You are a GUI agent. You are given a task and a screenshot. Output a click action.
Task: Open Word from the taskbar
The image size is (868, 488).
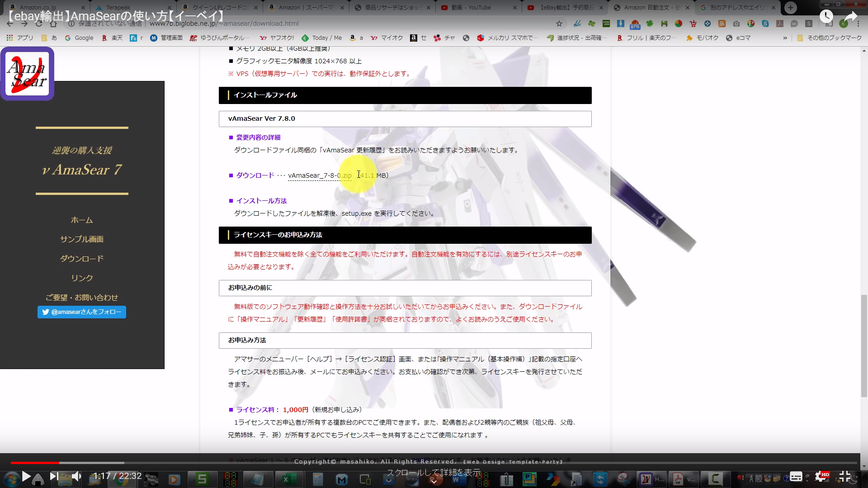458,479
